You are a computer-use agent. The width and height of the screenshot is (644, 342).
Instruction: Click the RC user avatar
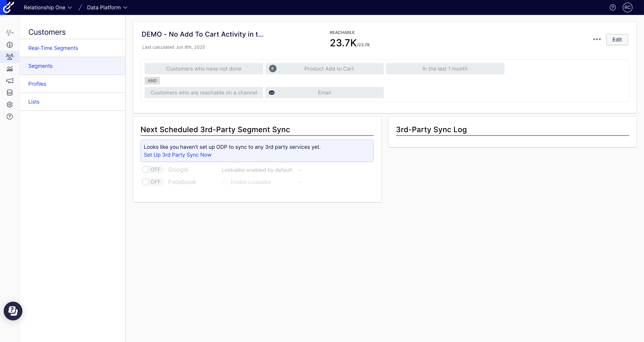point(627,7)
